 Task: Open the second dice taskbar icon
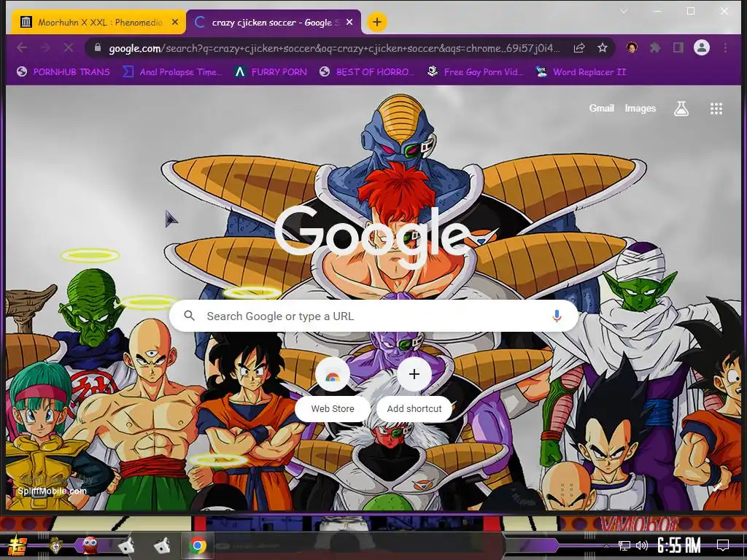click(162, 545)
